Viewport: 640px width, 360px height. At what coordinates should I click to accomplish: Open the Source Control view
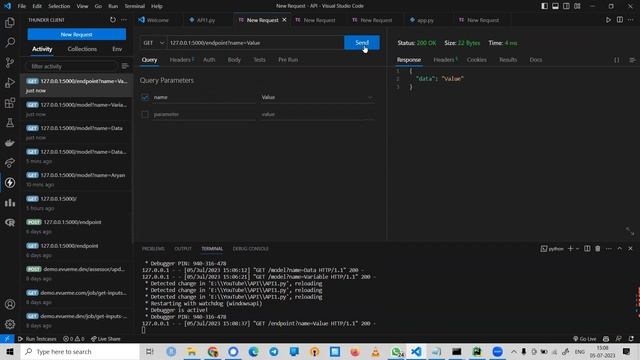click(10, 62)
